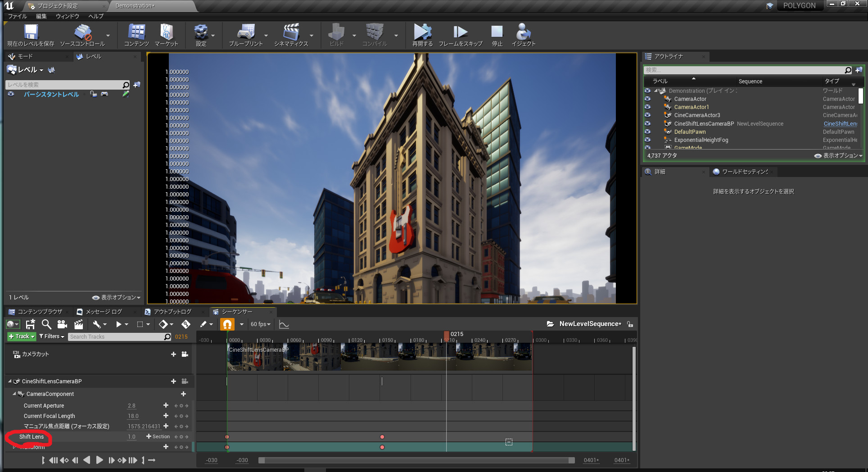Click the Cinematics clapperboard icon

(291, 32)
